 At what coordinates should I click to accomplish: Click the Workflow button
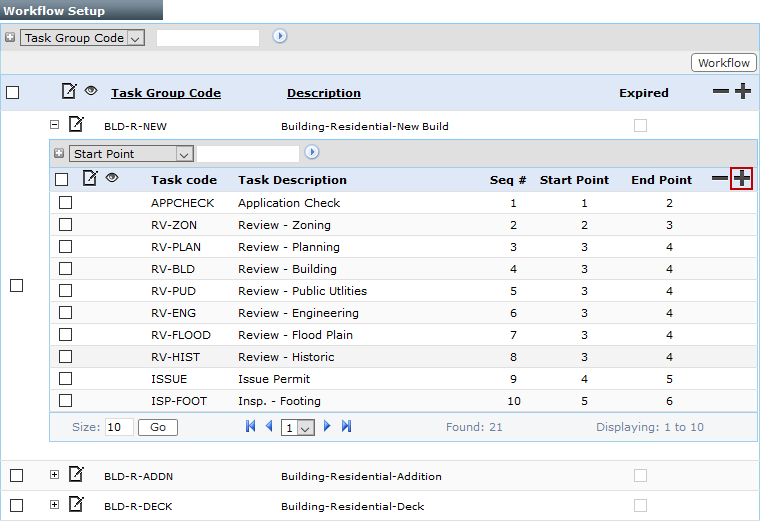(x=723, y=63)
